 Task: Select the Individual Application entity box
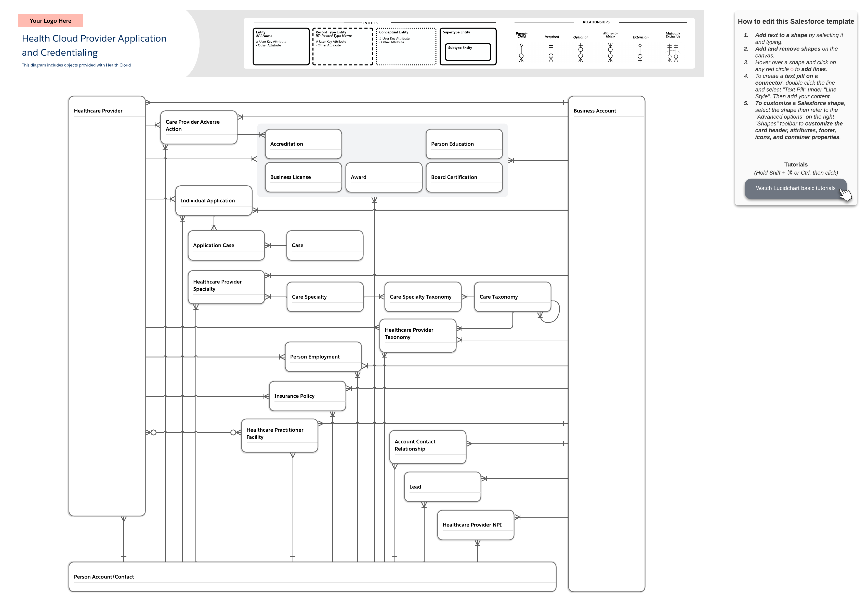[214, 201]
